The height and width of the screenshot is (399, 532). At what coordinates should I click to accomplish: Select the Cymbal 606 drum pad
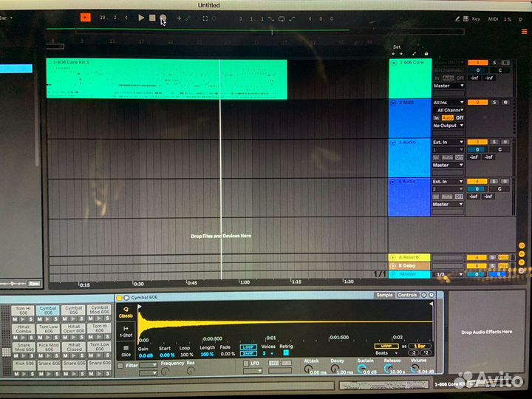(48, 312)
